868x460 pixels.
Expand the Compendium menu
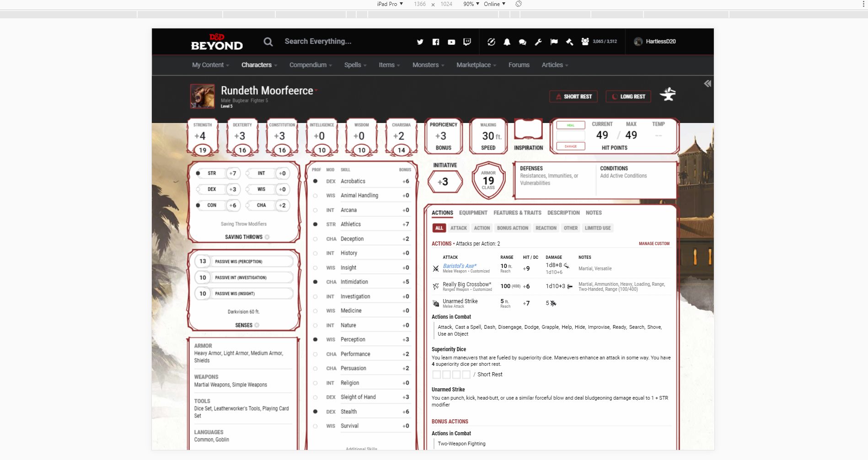click(311, 65)
